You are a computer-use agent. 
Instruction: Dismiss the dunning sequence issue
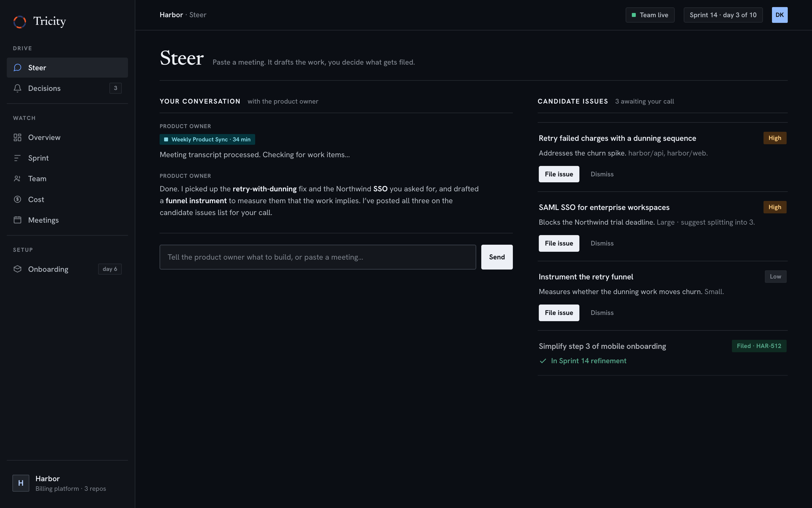(x=602, y=174)
